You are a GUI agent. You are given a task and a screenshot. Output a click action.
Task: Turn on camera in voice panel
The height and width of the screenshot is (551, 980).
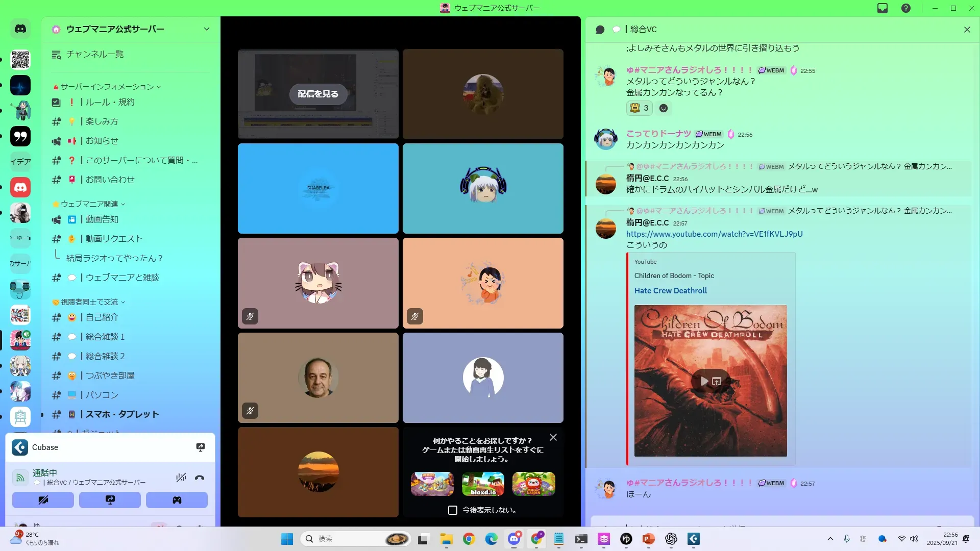point(43,500)
